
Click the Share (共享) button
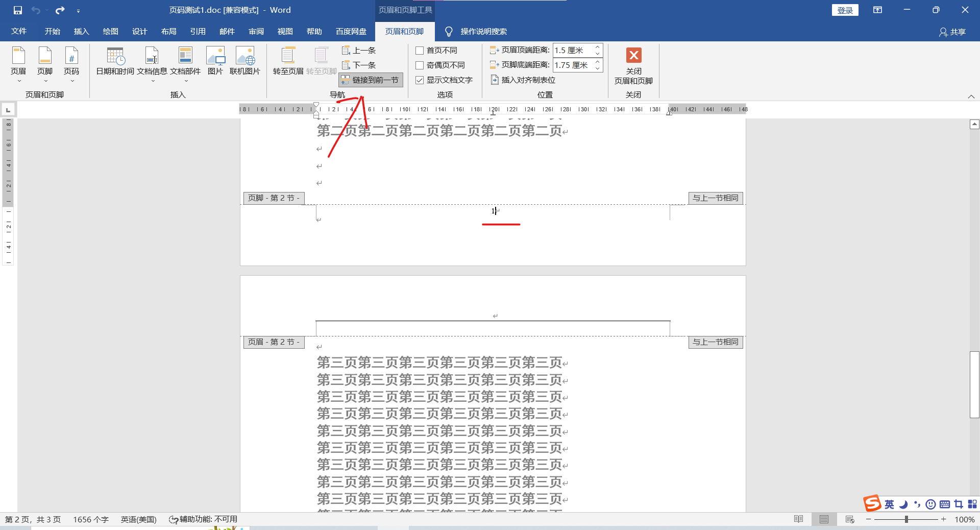coord(952,32)
